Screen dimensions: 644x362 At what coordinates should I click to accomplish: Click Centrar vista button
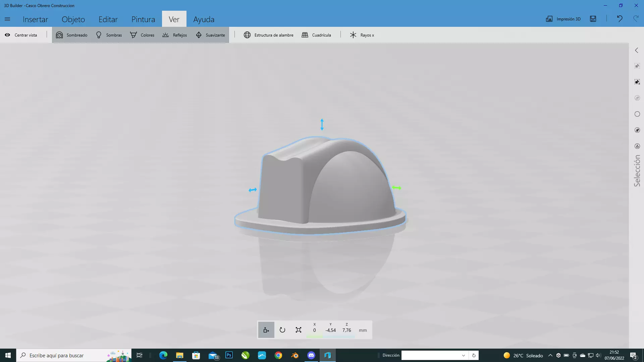[x=21, y=35]
